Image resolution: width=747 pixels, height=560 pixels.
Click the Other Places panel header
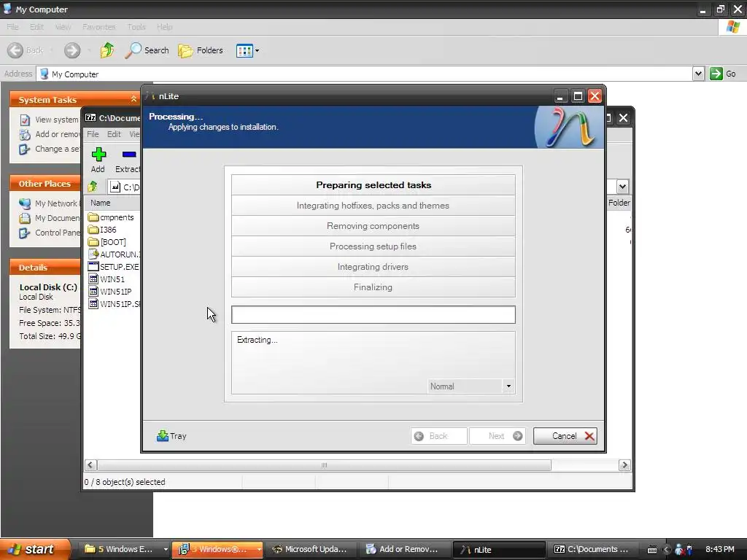tap(45, 183)
